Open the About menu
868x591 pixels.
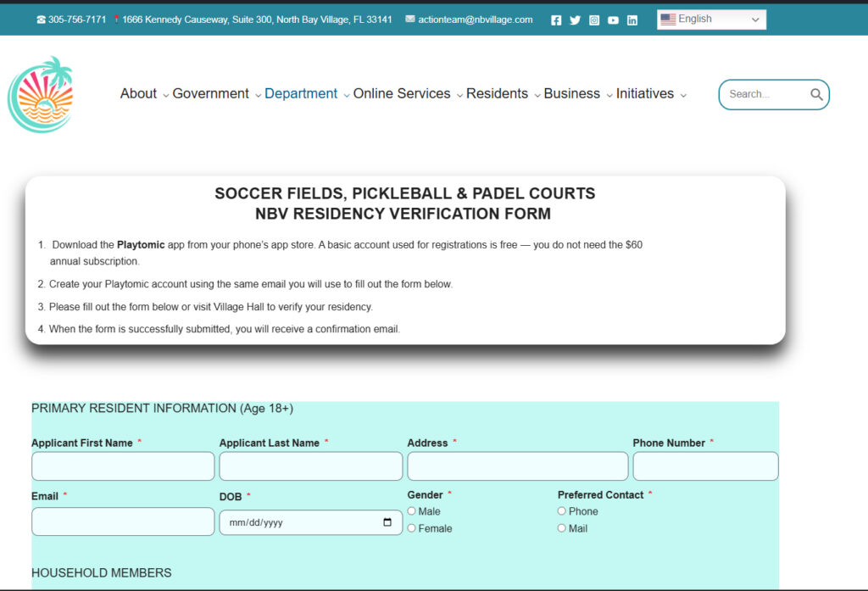click(x=138, y=93)
